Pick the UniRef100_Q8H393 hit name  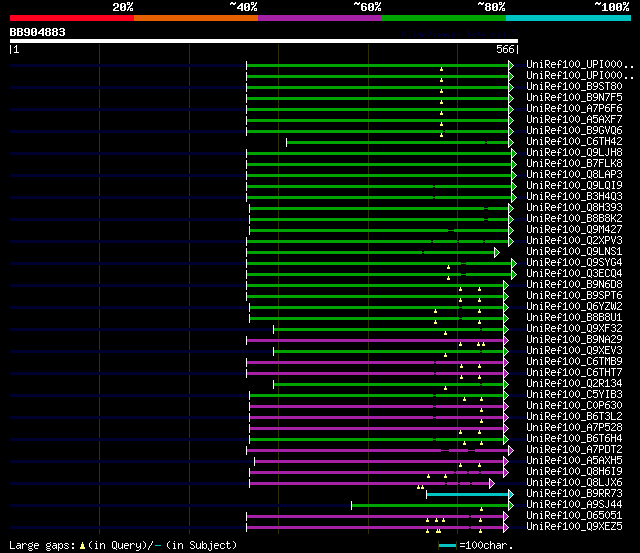[x=574, y=208]
